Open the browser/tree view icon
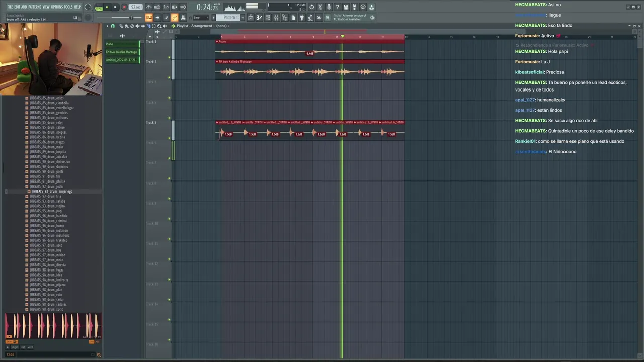Screen dimensions: 644x362 pyautogui.click(x=285, y=17)
